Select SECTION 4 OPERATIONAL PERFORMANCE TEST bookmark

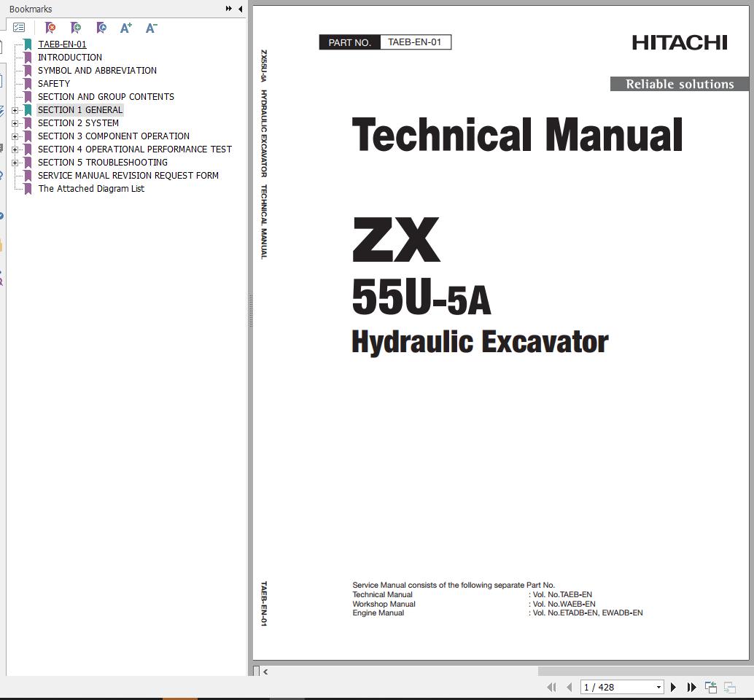135,149
